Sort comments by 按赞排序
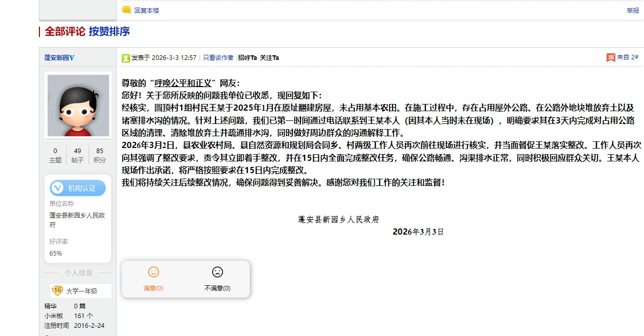This screenshot has height=336, width=644. pos(109,32)
